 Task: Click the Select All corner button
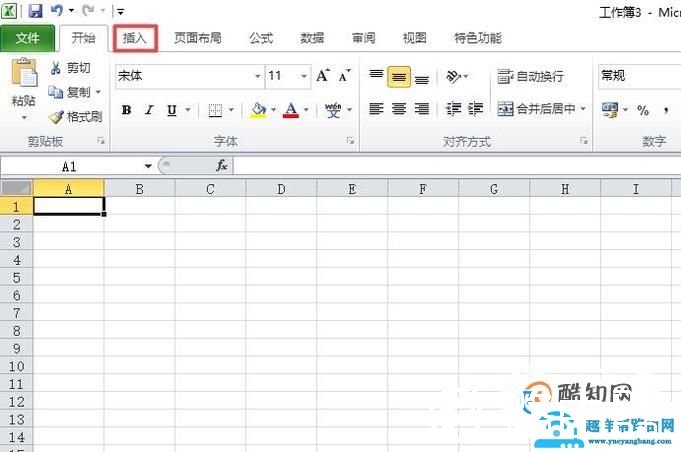(x=17, y=188)
